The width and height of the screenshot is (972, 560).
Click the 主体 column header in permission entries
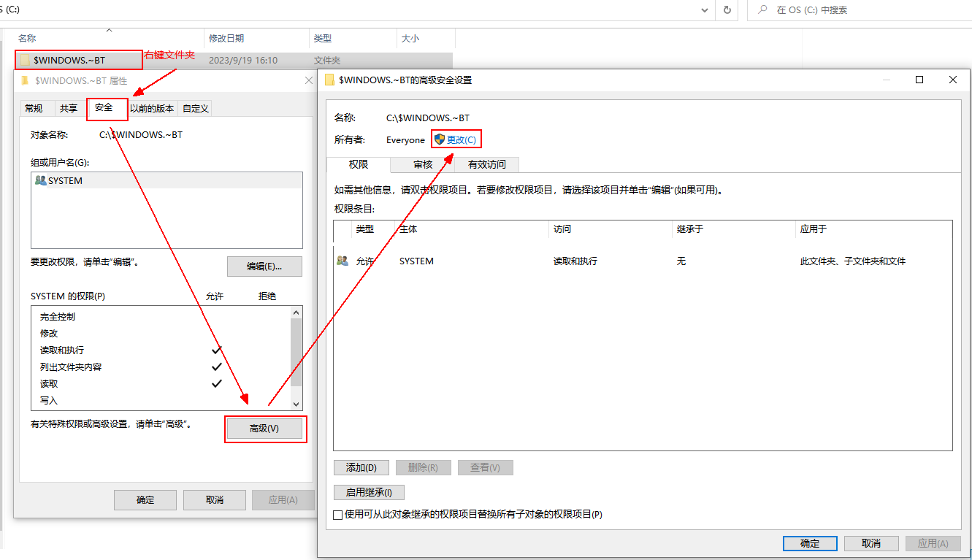pos(408,229)
